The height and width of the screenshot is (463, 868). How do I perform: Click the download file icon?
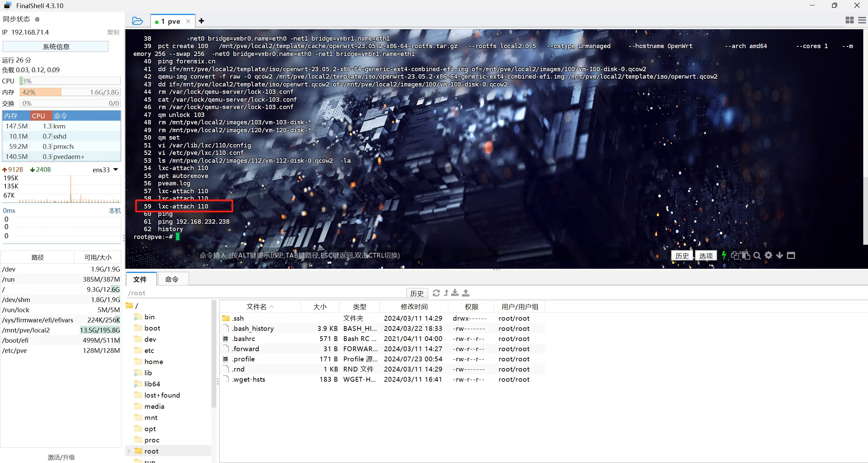455,293
